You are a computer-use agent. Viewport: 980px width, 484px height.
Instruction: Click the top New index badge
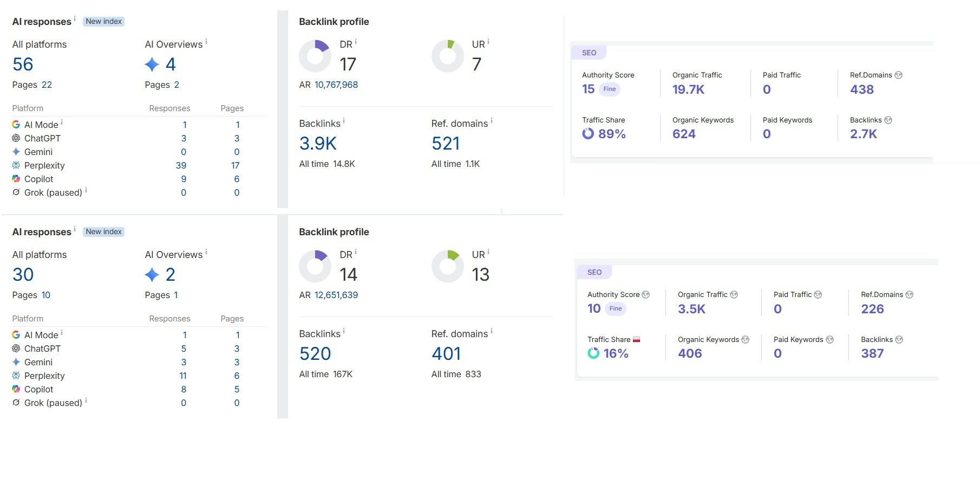coord(104,21)
